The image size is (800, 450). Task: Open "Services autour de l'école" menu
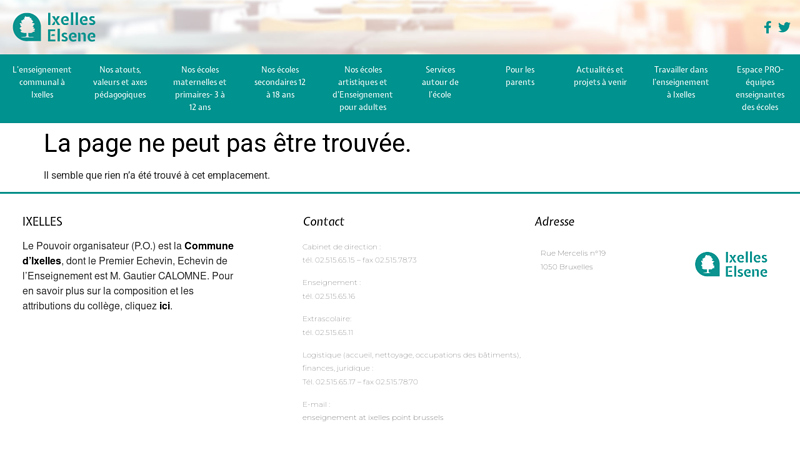(440, 82)
